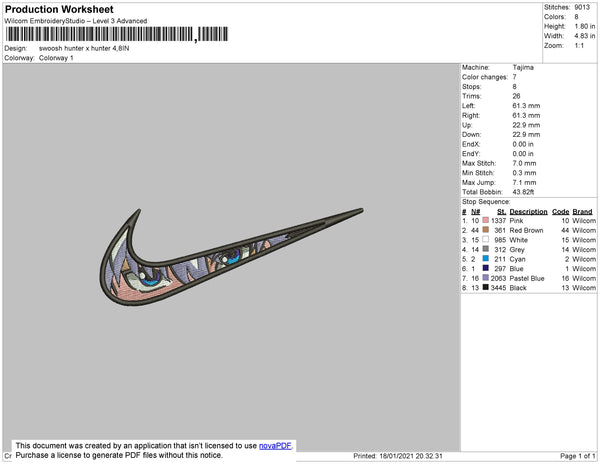Click the Description column header
This screenshot has height=464, width=600.
pos(528,212)
